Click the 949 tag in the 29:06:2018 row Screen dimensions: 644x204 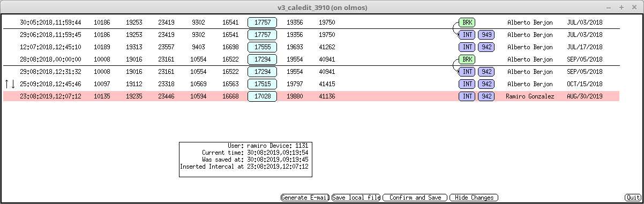[x=486, y=35]
